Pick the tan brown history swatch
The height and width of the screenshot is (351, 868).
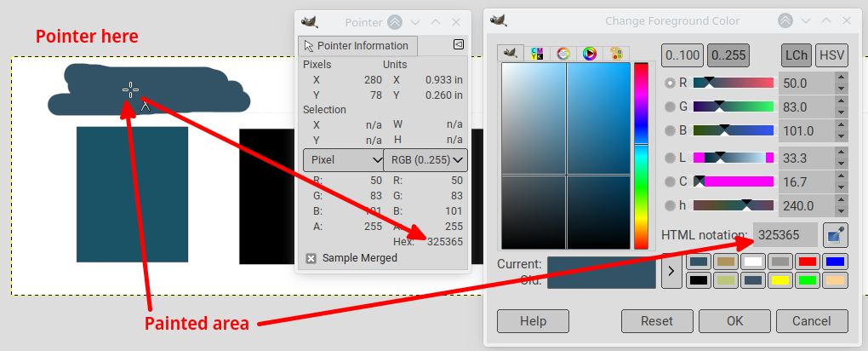click(x=726, y=262)
